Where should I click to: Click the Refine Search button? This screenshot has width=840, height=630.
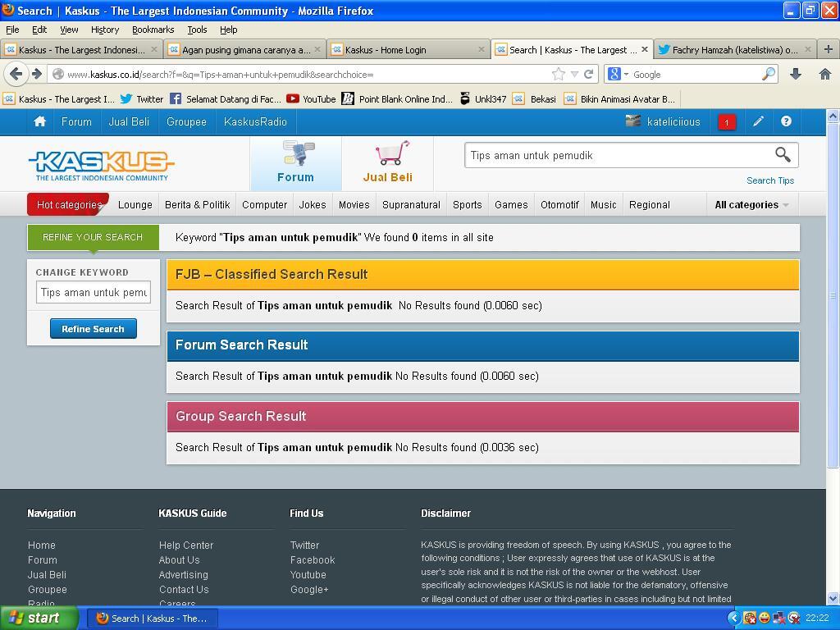94,328
